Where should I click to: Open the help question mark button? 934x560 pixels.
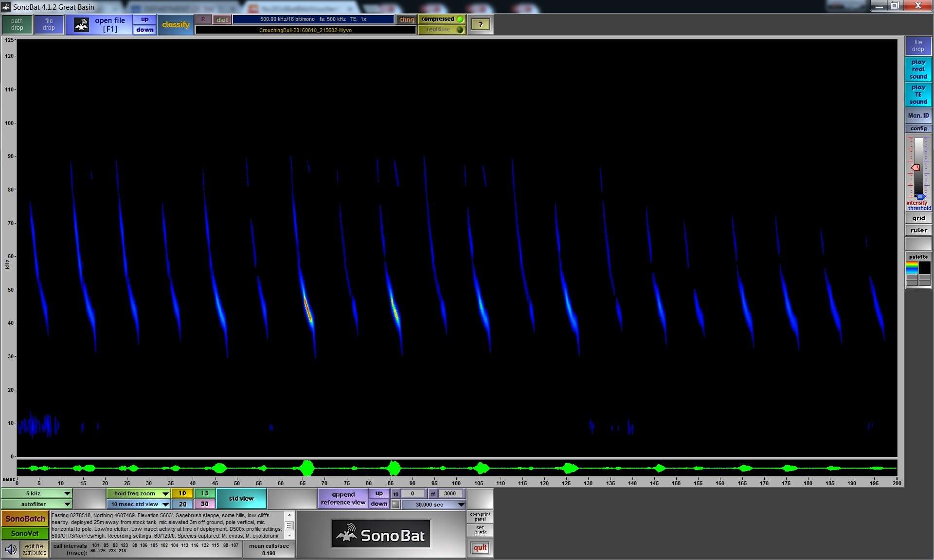point(481,24)
